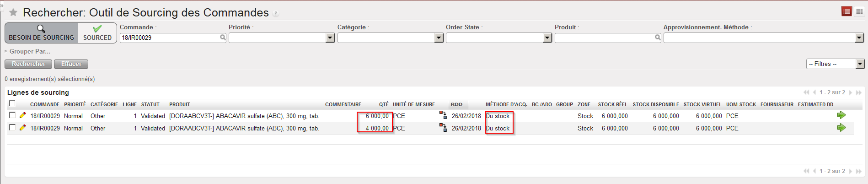
Task: Click the Rechercher button
Action: point(28,64)
